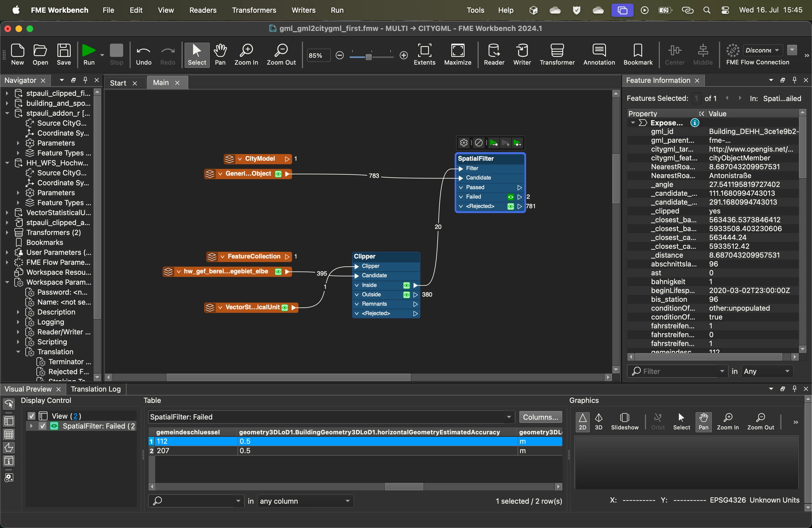
Task: Add an Annotation from the toolbar
Action: [599, 55]
